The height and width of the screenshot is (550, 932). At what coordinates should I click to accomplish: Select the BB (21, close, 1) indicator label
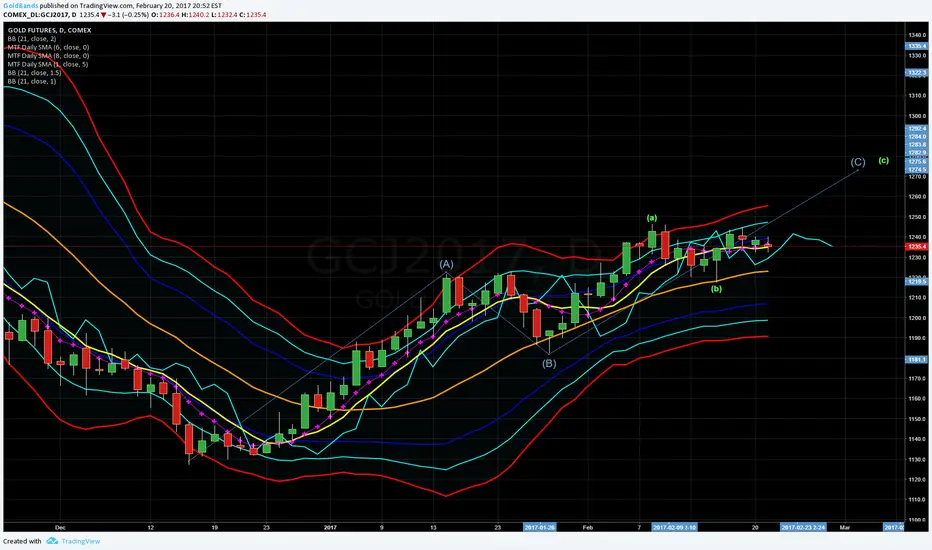[x=32, y=81]
